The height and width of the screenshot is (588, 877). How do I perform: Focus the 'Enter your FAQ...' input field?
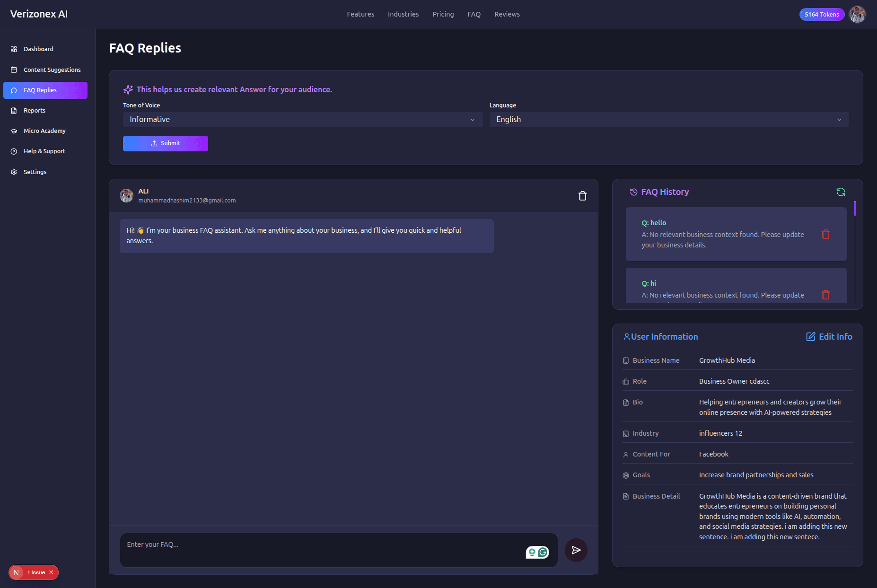coord(322,550)
